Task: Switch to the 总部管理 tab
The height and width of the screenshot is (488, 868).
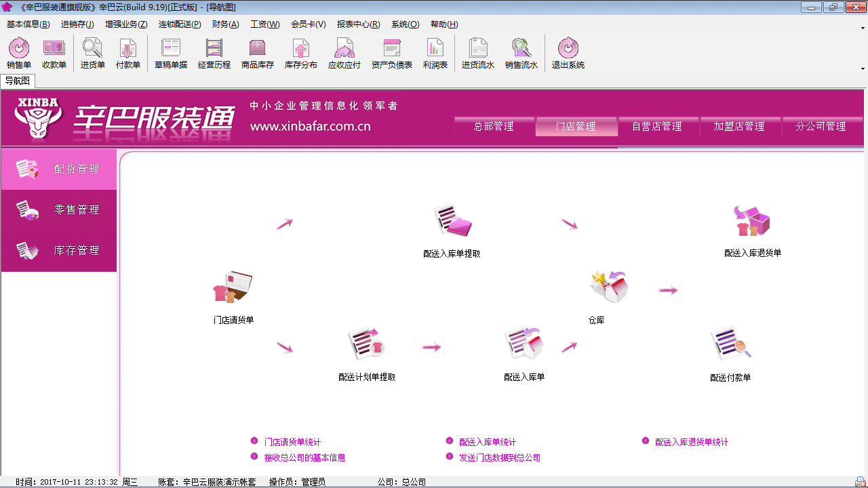Action: click(x=494, y=126)
